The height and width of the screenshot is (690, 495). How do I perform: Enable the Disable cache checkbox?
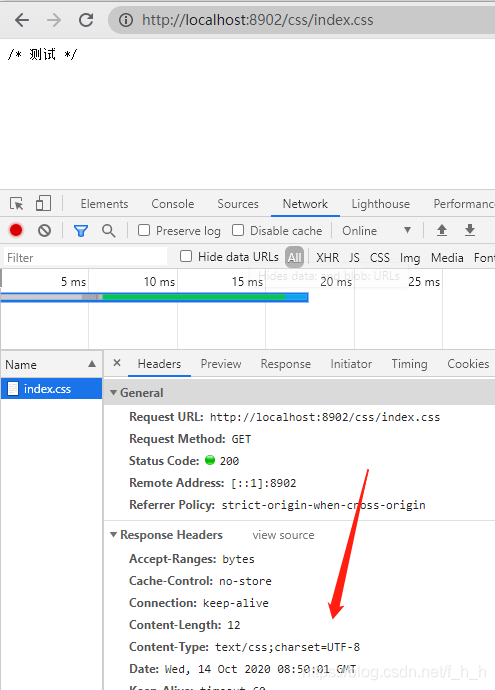238,230
